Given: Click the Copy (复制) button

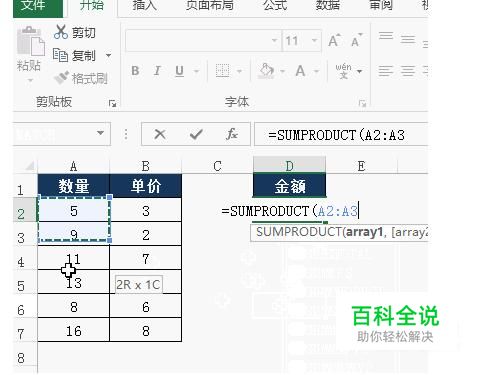Looking at the screenshot, I should point(75,55).
